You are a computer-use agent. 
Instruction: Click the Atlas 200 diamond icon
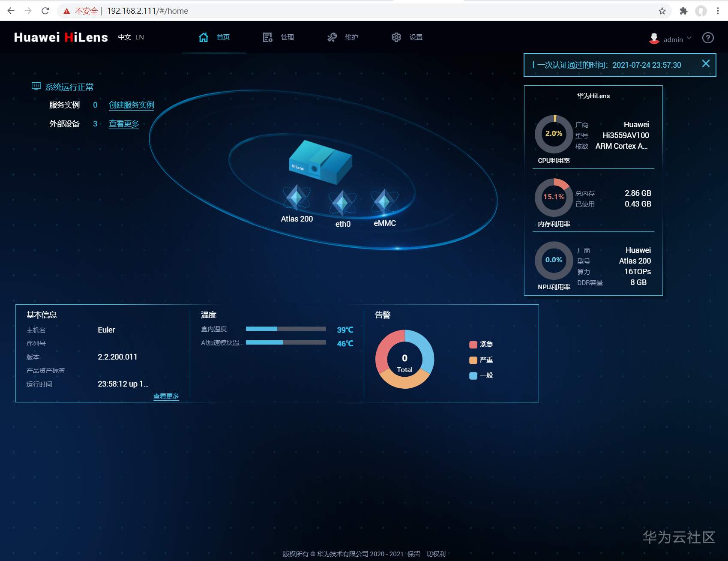[x=296, y=198]
